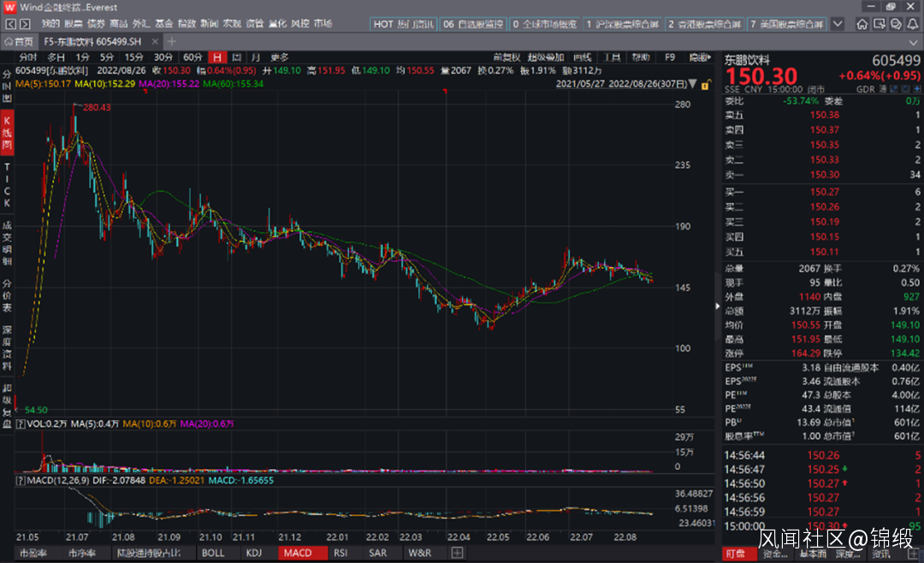Open the 基金 funds menu

[x=163, y=24]
